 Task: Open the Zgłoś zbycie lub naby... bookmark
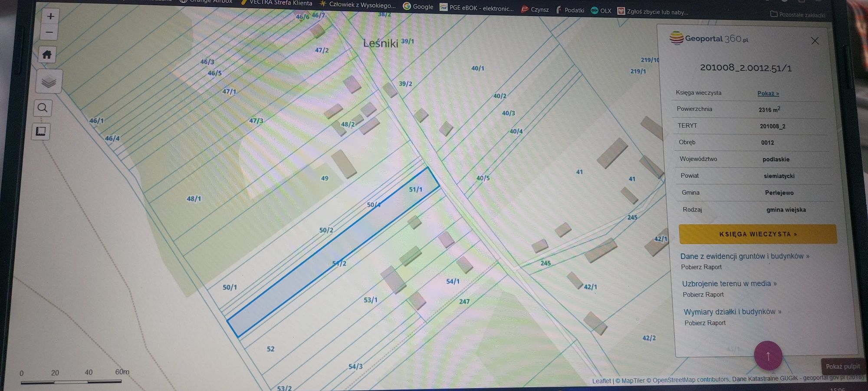pos(653,12)
